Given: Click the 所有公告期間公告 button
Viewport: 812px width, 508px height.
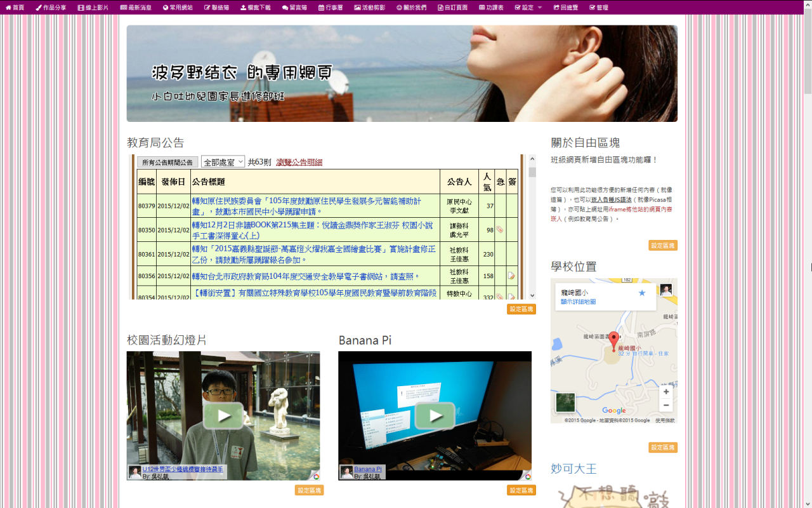Looking at the screenshot, I should tap(167, 163).
